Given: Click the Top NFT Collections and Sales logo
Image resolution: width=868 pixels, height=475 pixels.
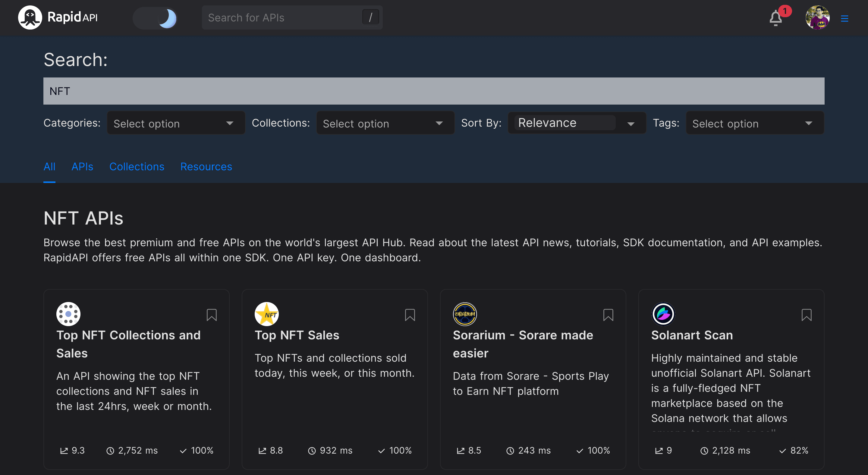Looking at the screenshot, I should 68,314.
